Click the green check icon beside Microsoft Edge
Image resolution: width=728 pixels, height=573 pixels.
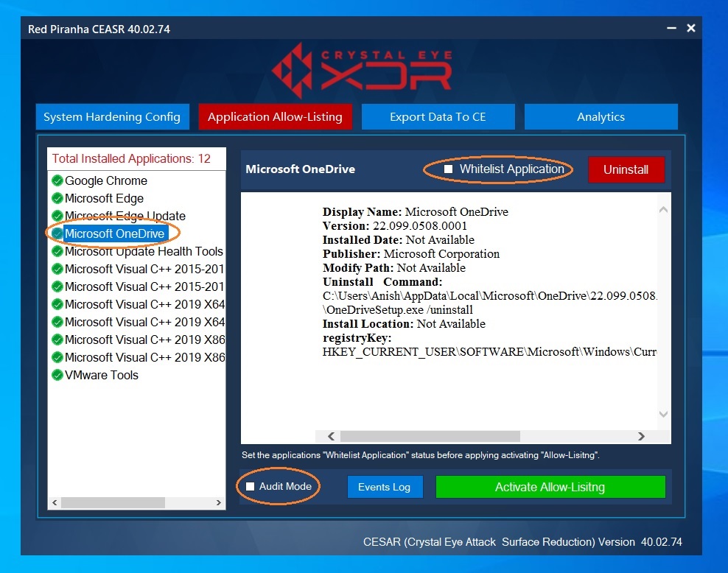(57, 198)
